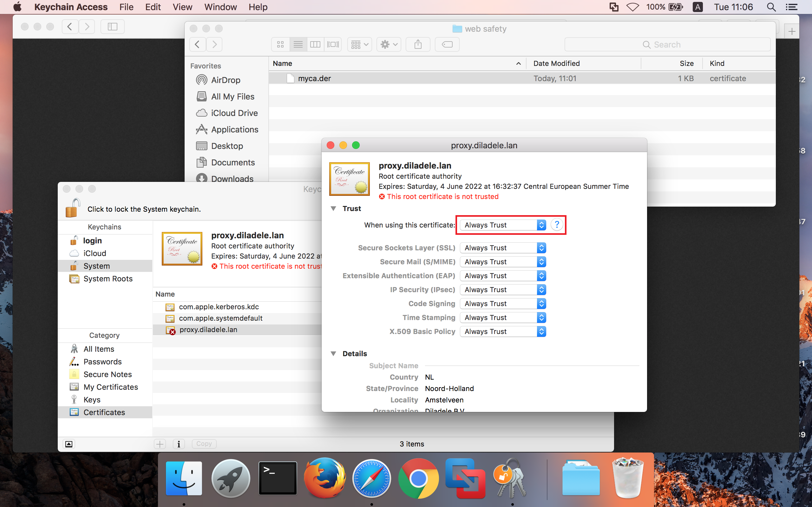Image resolution: width=812 pixels, height=507 pixels.
Task: Expand the Trust section disclosure triangle
Action: tap(333, 209)
